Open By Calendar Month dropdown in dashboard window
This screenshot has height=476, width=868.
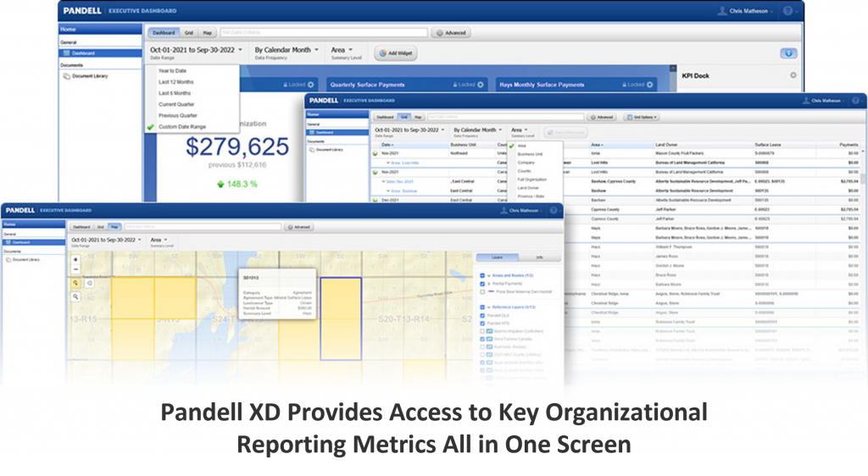pos(287,50)
